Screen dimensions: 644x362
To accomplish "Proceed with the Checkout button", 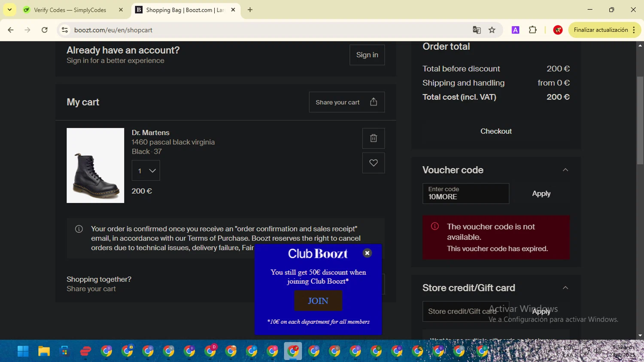I will [496, 131].
